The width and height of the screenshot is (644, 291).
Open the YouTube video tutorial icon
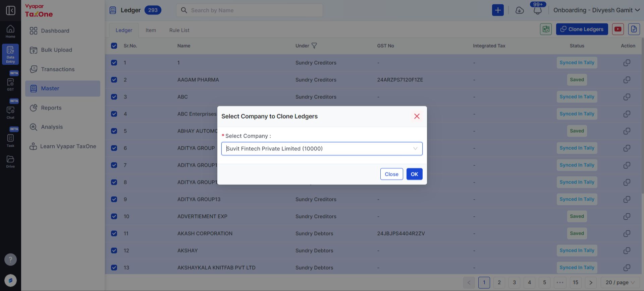618,29
